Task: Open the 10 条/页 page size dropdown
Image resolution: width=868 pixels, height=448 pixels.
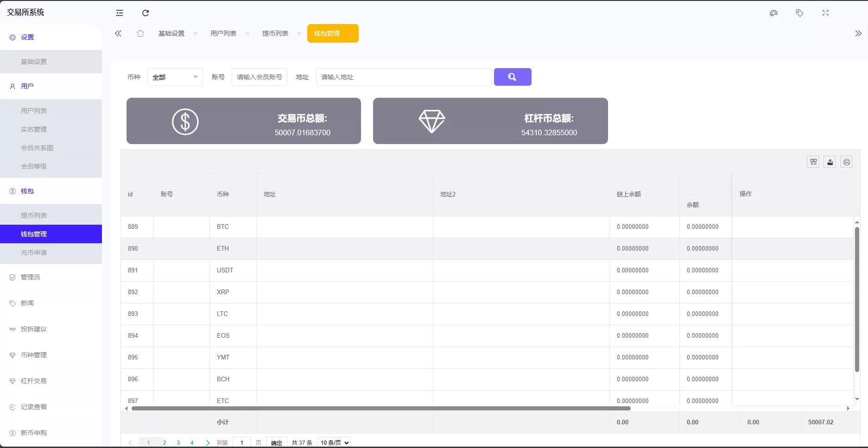Action: (334, 442)
